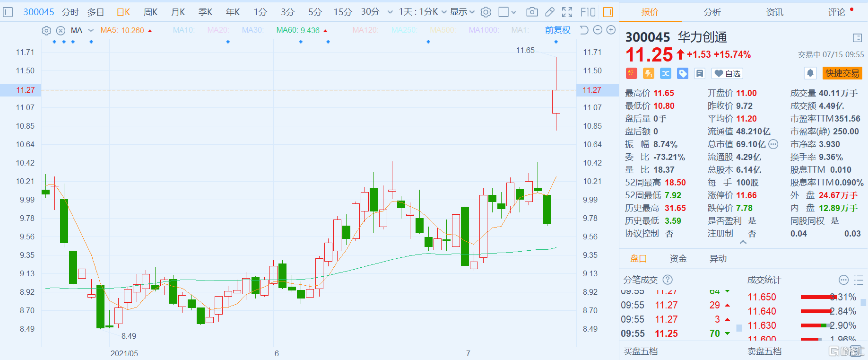
Task: Click the 前复权 adjustment link
Action: pyautogui.click(x=558, y=30)
